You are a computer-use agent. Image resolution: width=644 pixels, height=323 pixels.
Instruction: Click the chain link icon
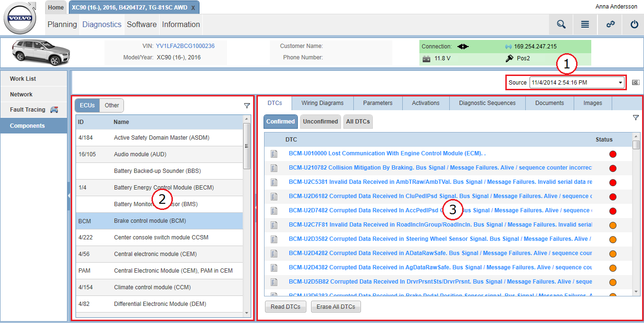coord(610,25)
